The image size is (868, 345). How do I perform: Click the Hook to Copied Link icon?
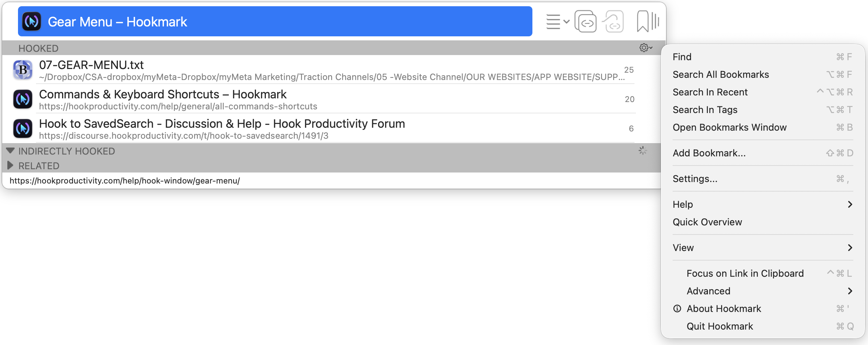613,22
